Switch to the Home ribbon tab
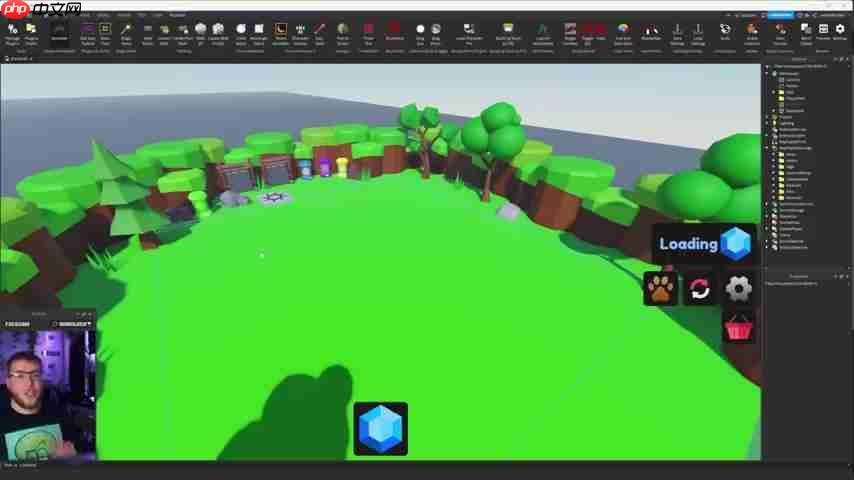Image resolution: width=854 pixels, height=480 pixels. 85,15
